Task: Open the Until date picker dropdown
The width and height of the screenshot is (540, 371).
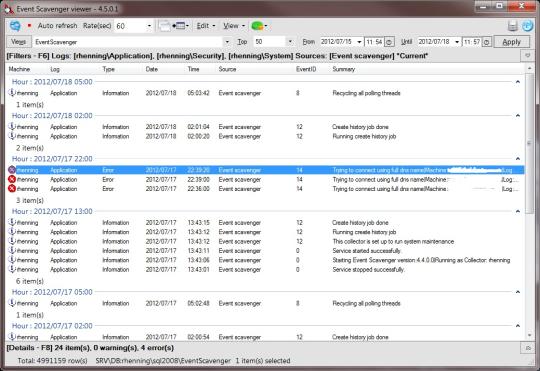Action: (x=457, y=42)
